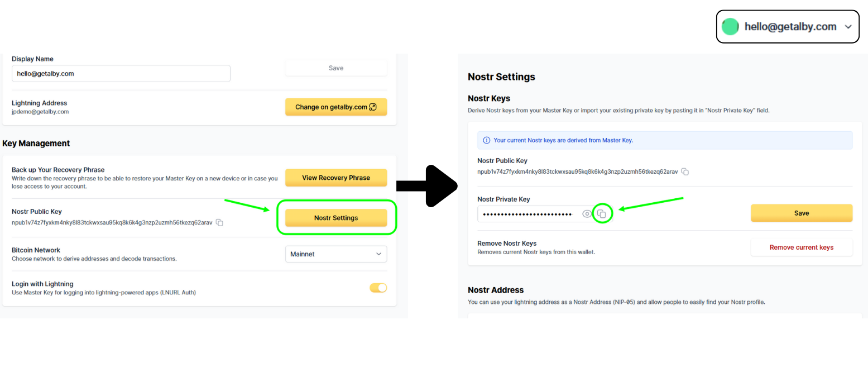This screenshot has width=868, height=372.
Task: Select npub key text under Nostr Keys
Action: pos(578,171)
